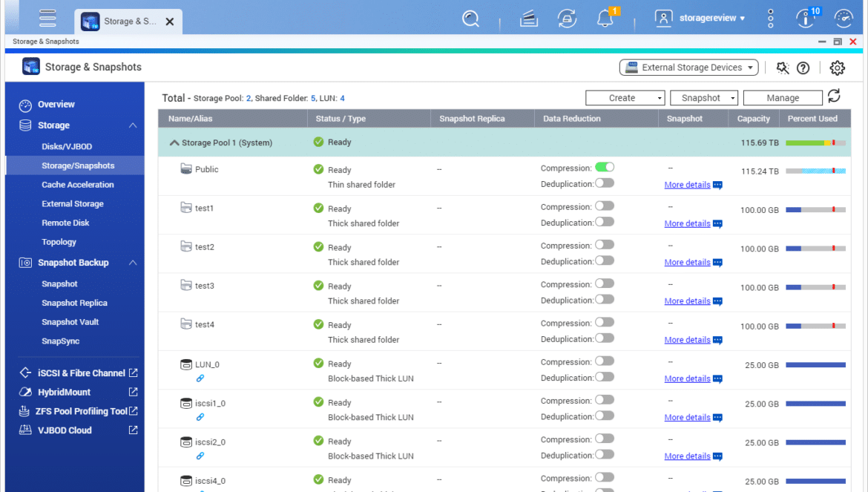868x492 pixels.
Task: Click the user avatar icon for storagereview
Action: pyautogui.click(x=663, y=19)
